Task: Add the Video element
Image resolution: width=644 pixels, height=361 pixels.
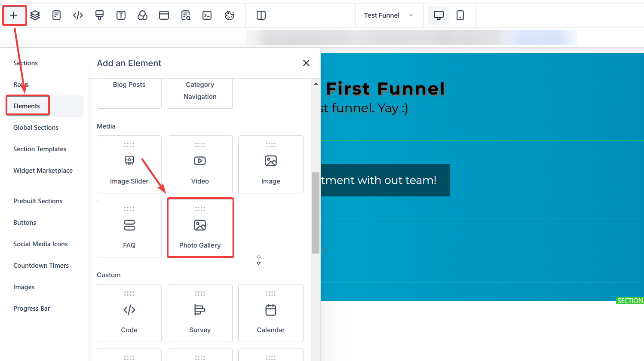Action: (x=200, y=165)
